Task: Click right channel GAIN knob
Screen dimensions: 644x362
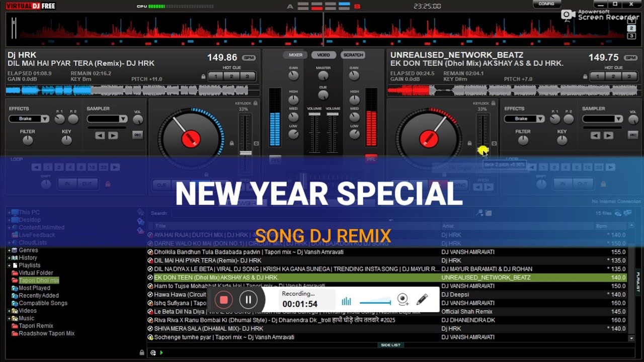Action: coord(354,75)
